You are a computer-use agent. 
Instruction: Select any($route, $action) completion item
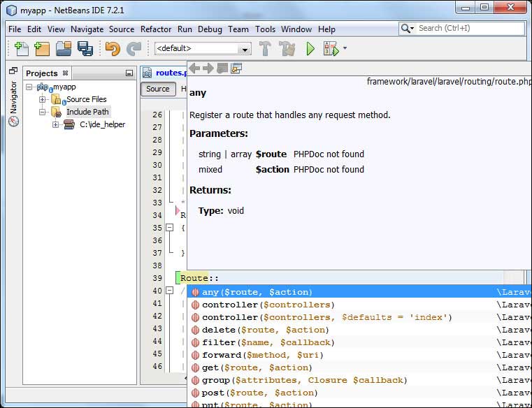coord(257,292)
